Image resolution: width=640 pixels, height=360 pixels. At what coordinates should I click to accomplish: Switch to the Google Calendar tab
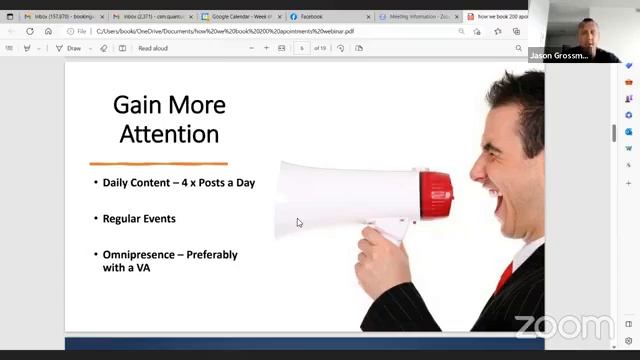[241, 17]
